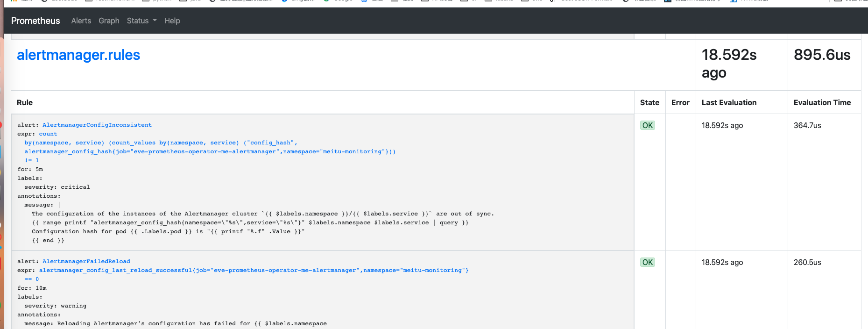
Task: Click the '== 0' expression comparison
Action: pyautogui.click(x=32, y=279)
